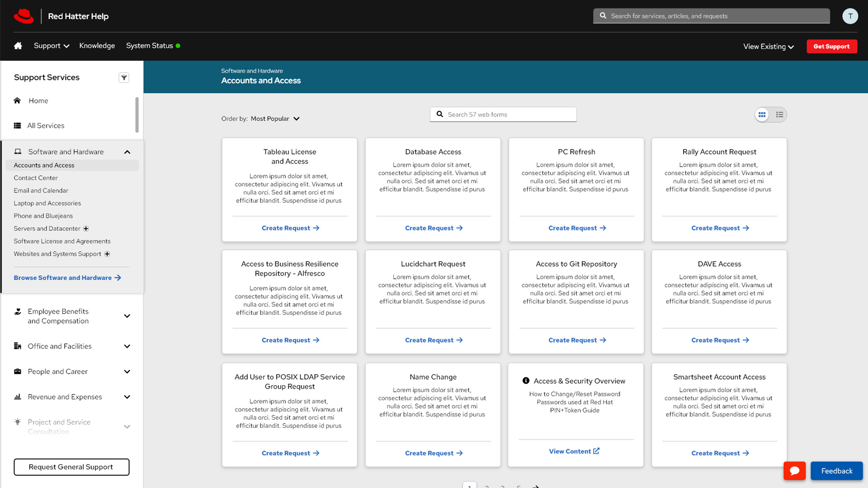Focus the Search 57 web forms field
Image resolution: width=868 pixels, height=488 pixels.
tap(503, 115)
